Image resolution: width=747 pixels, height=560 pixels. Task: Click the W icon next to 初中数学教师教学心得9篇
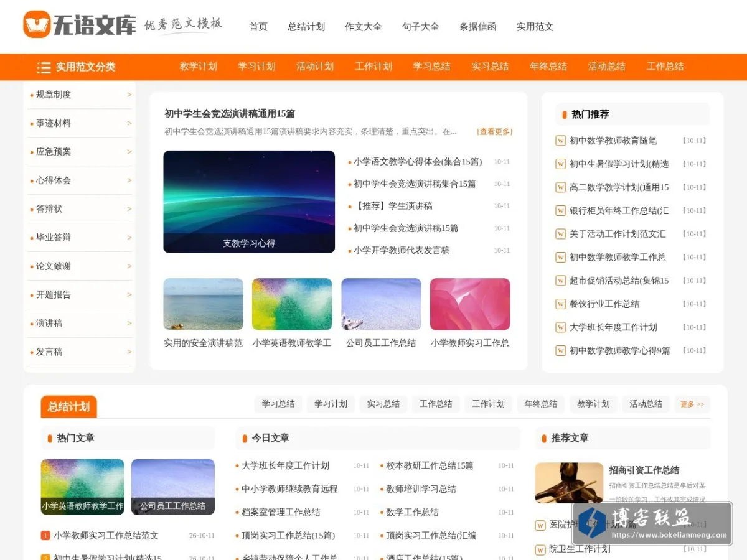pyautogui.click(x=560, y=350)
